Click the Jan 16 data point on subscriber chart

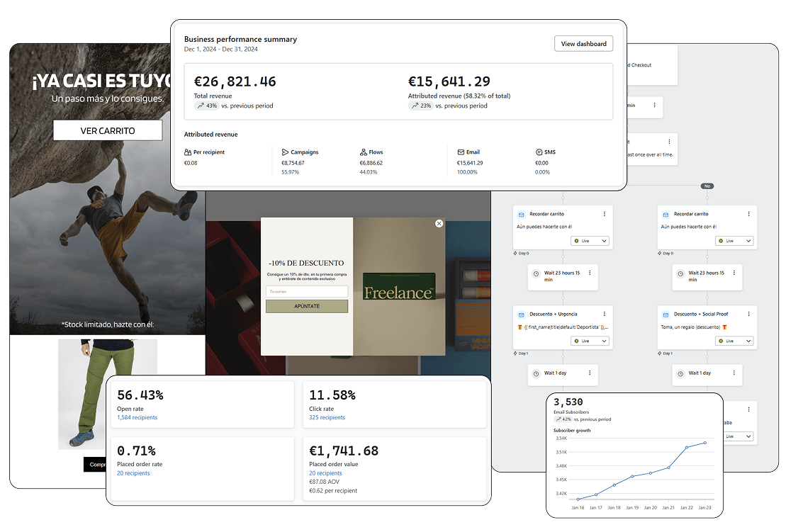tap(578, 499)
